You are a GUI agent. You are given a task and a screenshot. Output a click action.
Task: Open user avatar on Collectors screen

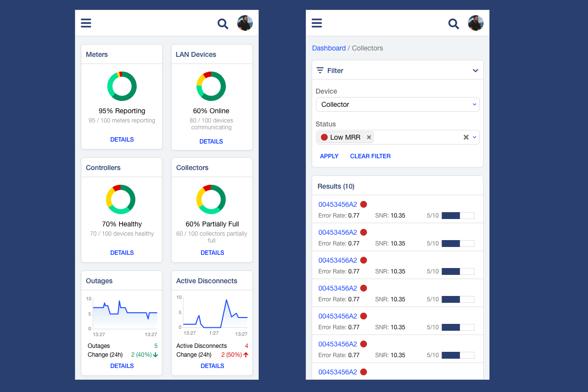(x=476, y=23)
